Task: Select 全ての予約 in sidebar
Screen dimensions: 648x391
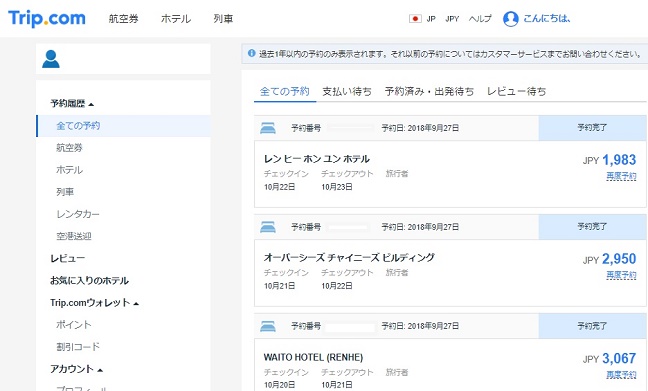Action: click(x=124, y=126)
